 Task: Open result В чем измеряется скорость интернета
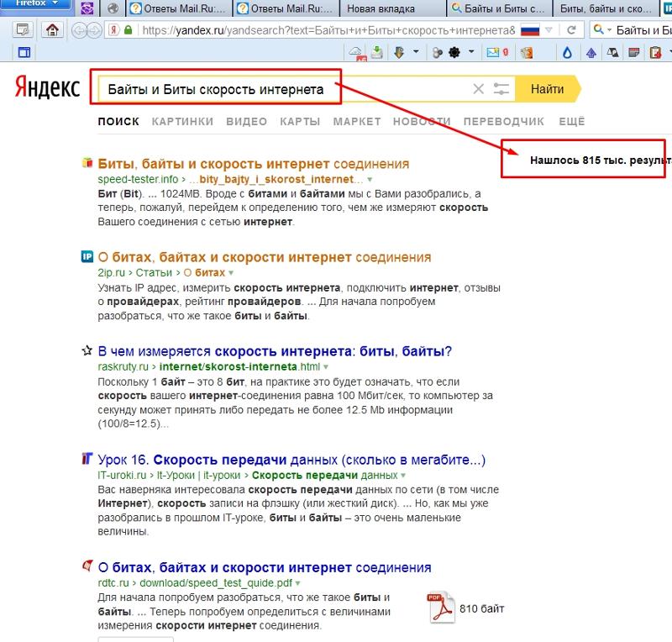click(275, 351)
